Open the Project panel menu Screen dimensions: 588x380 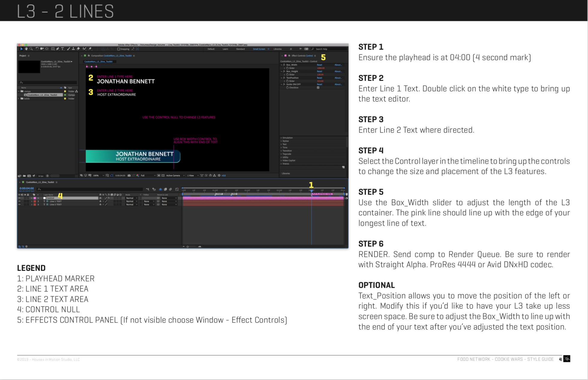coord(28,56)
